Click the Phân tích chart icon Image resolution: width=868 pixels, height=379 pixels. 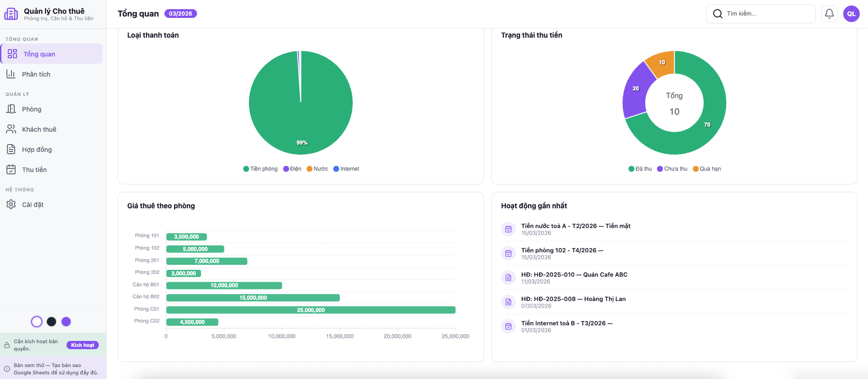pos(11,74)
